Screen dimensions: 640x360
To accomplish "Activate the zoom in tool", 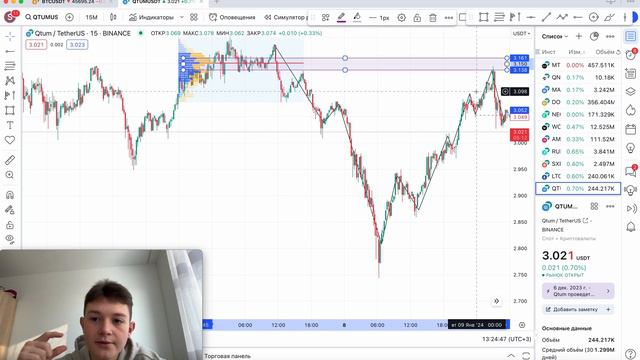I will pyautogui.click(x=10, y=175).
